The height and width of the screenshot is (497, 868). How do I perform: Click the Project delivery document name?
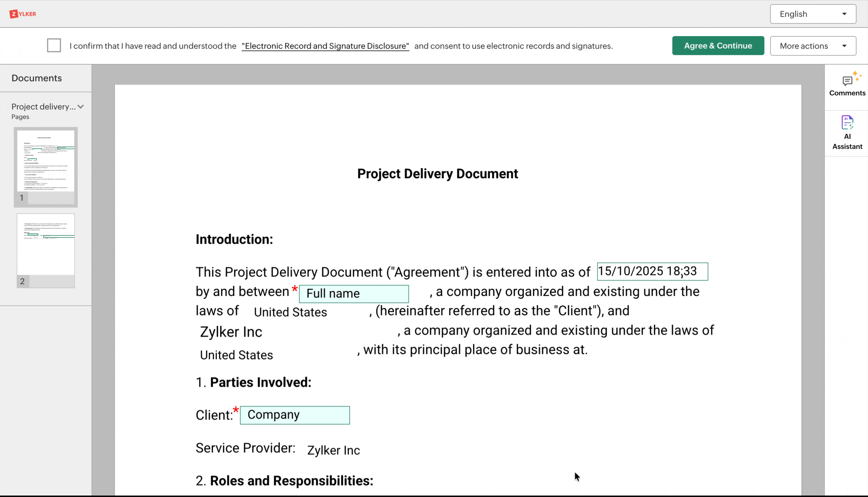[x=44, y=106]
